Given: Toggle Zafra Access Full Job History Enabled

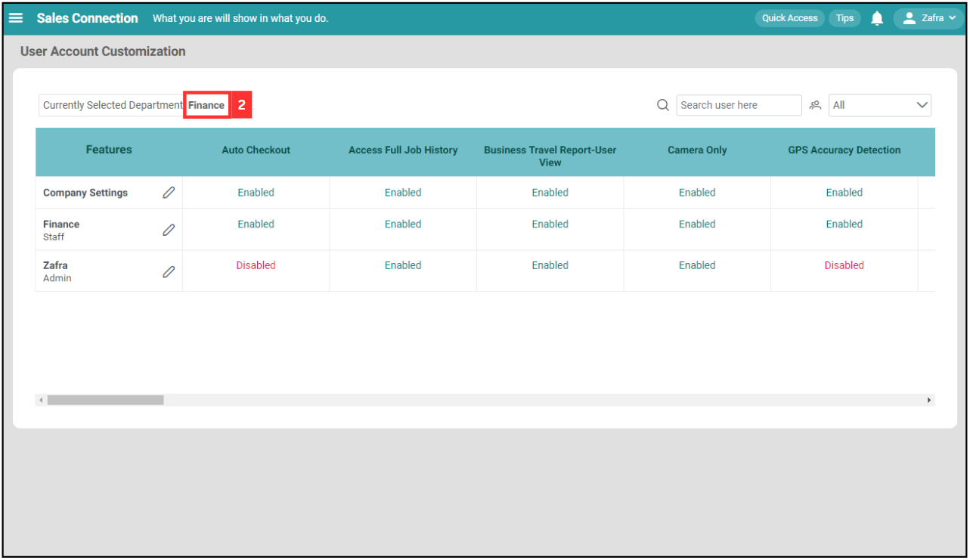Looking at the screenshot, I should click(403, 265).
